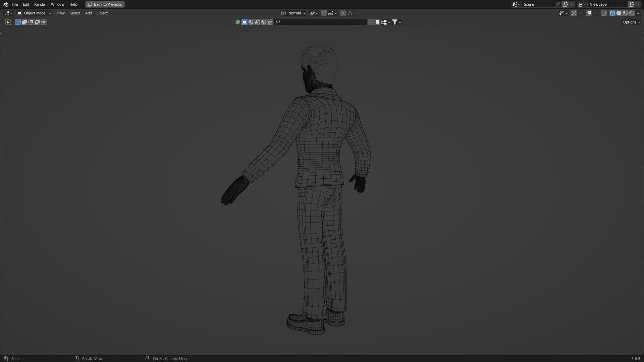Choose Intersect selection mode
Screen dimensions: 644x362
pos(44,22)
